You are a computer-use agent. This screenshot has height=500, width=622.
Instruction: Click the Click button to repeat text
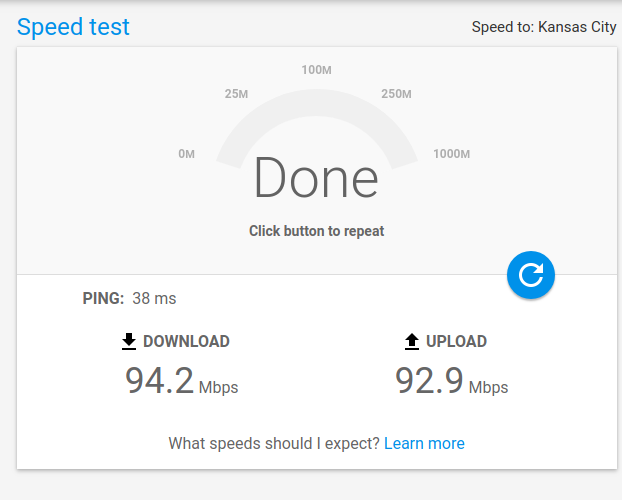coord(317,231)
